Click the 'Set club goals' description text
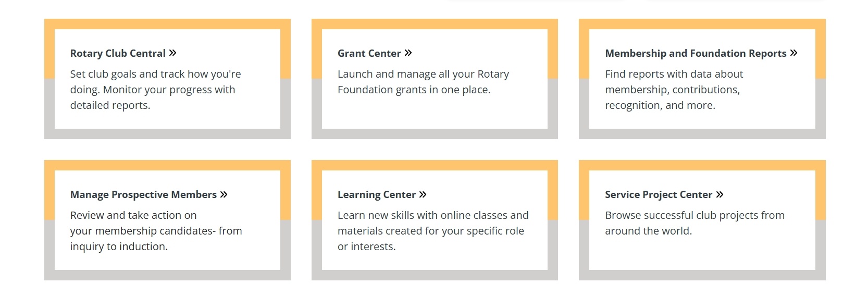This screenshot has width=868, height=308. click(x=155, y=90)
